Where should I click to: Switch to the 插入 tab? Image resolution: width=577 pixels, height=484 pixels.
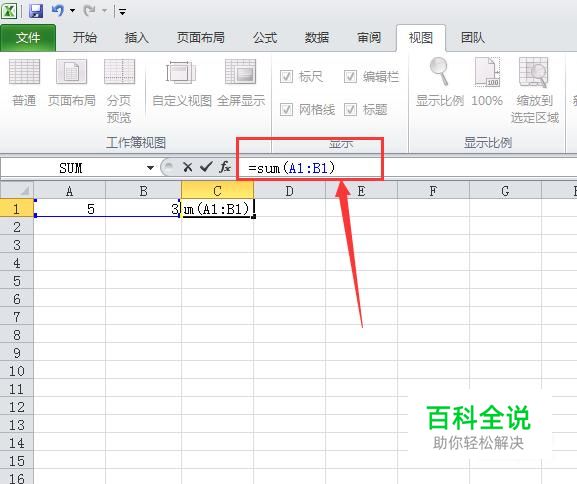[x=137, y=38]
